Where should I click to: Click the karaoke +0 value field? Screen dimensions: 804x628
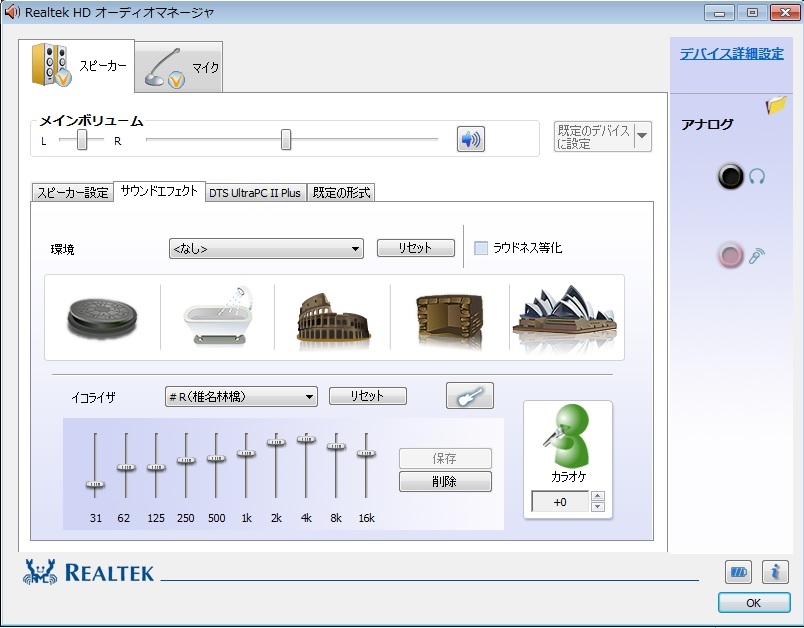pos(560,502)
